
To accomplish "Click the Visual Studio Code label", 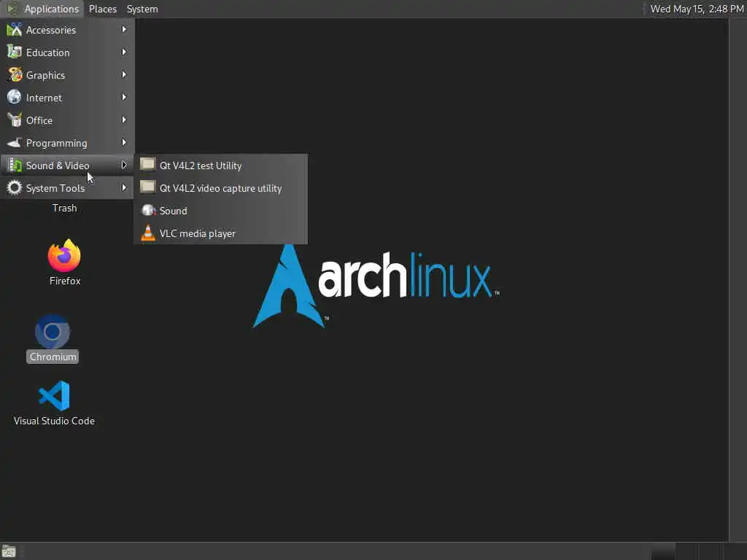I will pos(54,421).
